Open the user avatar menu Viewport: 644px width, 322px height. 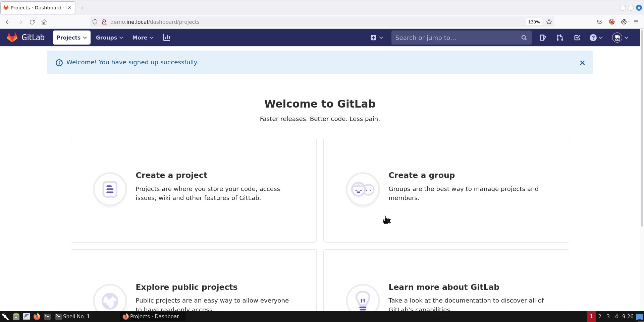[x=620, y=38]
